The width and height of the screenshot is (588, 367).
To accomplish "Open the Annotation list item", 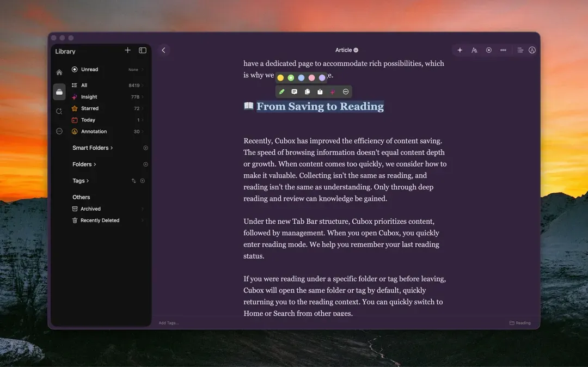I will pos(108,132).
